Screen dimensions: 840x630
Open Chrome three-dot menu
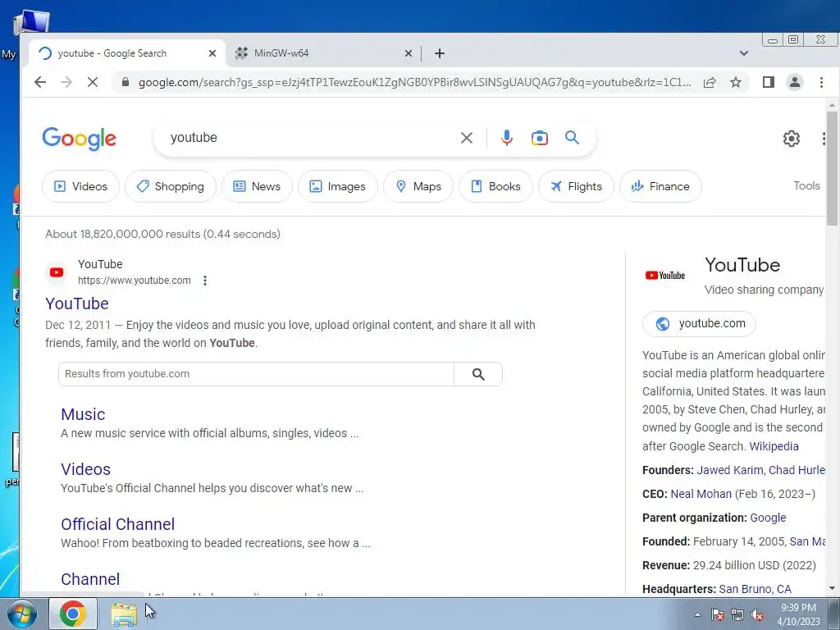pyautogui.click(x=821, y=82)
